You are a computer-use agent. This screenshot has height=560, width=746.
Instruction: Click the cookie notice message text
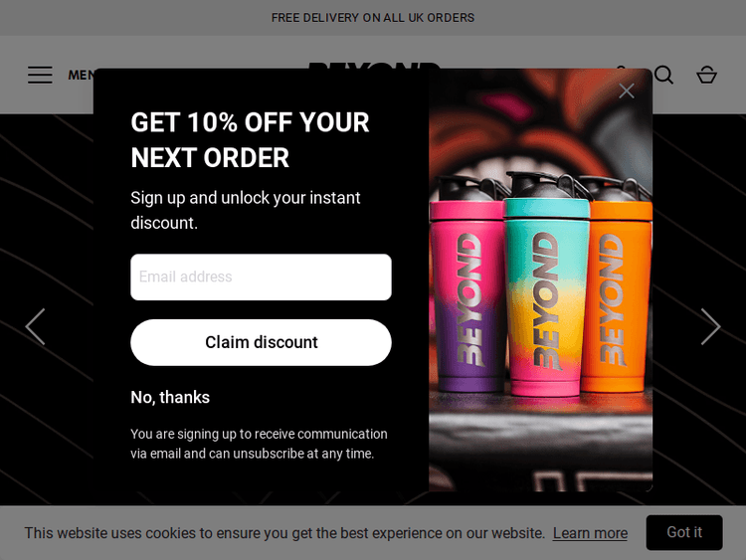click(284, 533)
